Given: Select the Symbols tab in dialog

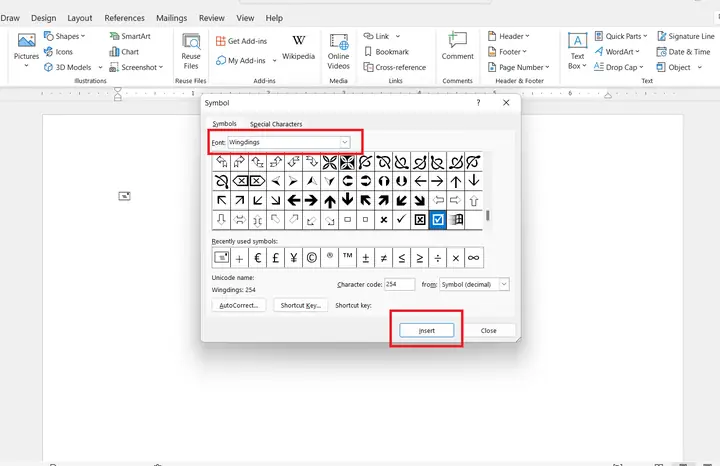Looking at the screenshot, I should [225, 124].
